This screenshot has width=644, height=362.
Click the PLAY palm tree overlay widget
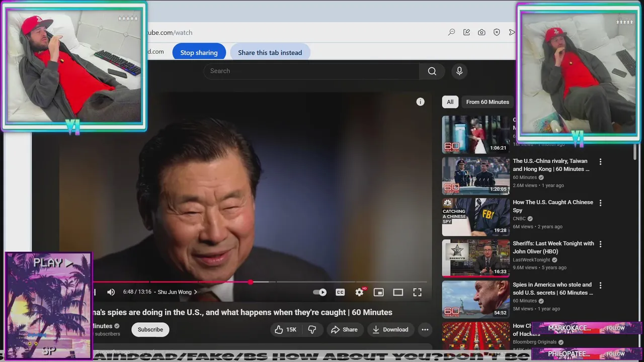48,305
